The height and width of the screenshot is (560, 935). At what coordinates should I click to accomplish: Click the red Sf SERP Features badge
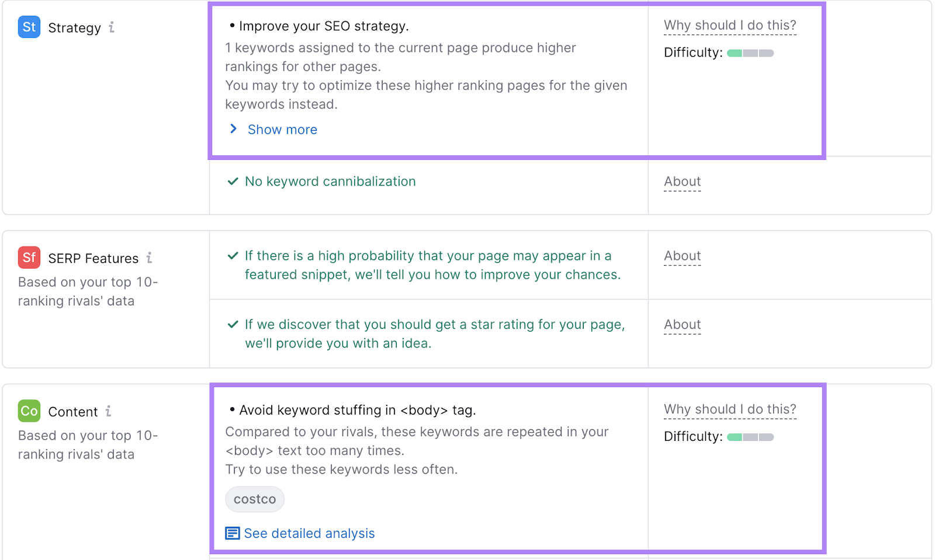tap(29, 258)
